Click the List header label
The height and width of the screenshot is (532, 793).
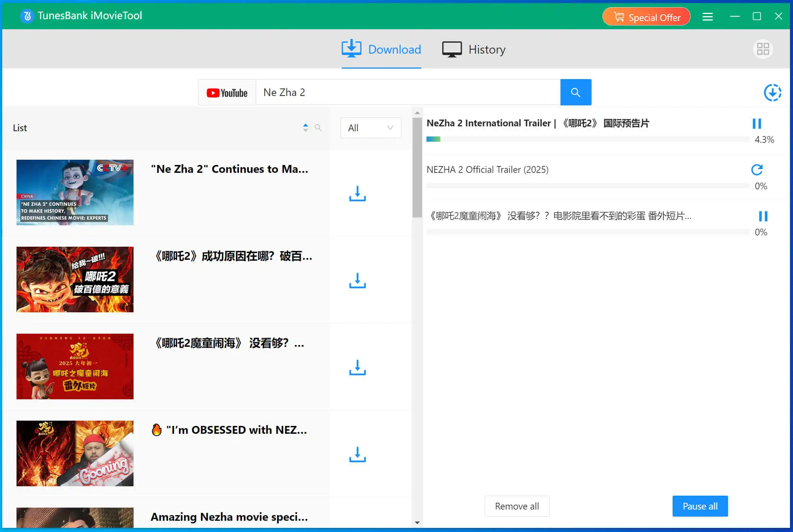[x=20, y=128]
